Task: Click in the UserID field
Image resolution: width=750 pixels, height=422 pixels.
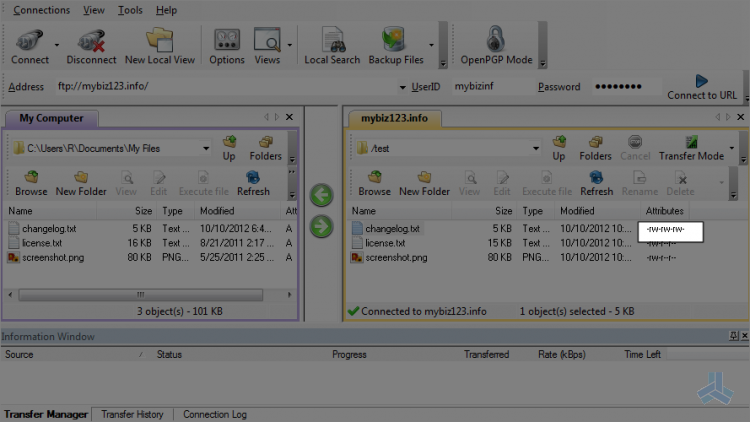Action: tap(491, 87)
